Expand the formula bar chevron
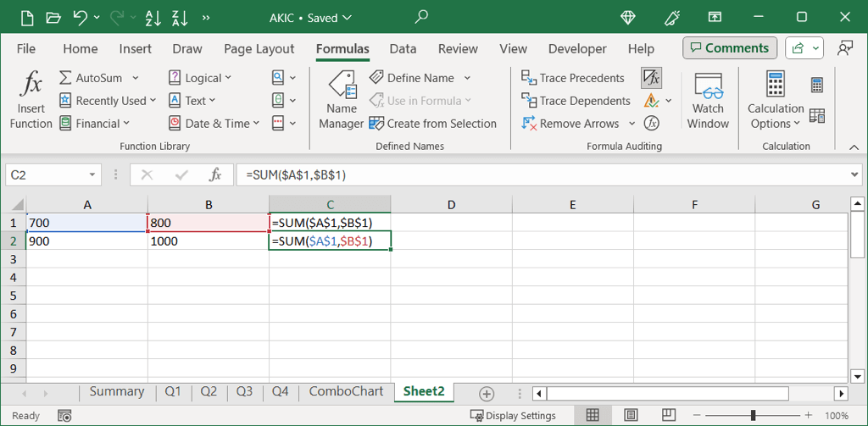The width and height of the screenshot is (868, 426). [x=856, y=175]
